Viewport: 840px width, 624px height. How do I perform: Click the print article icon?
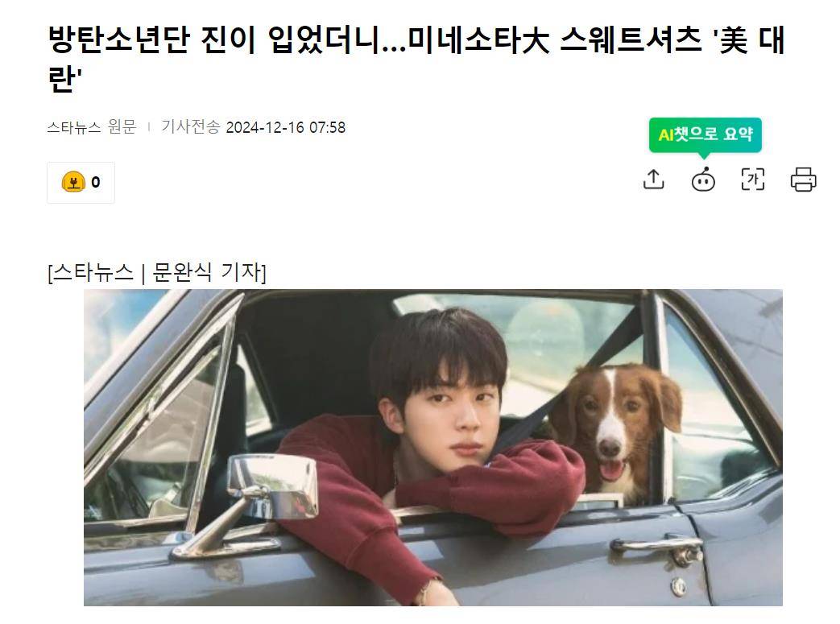[803, 180]
